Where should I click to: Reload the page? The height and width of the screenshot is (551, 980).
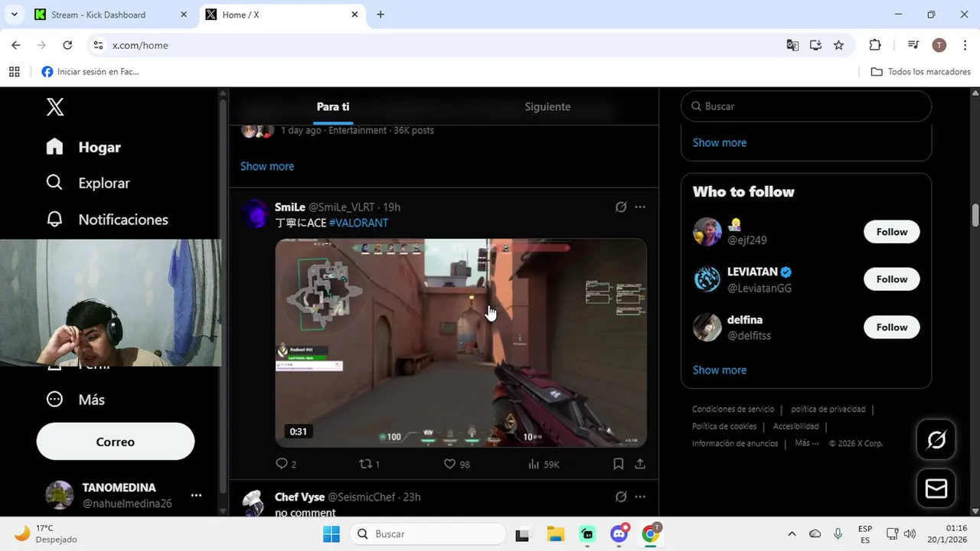click(67, 45)
